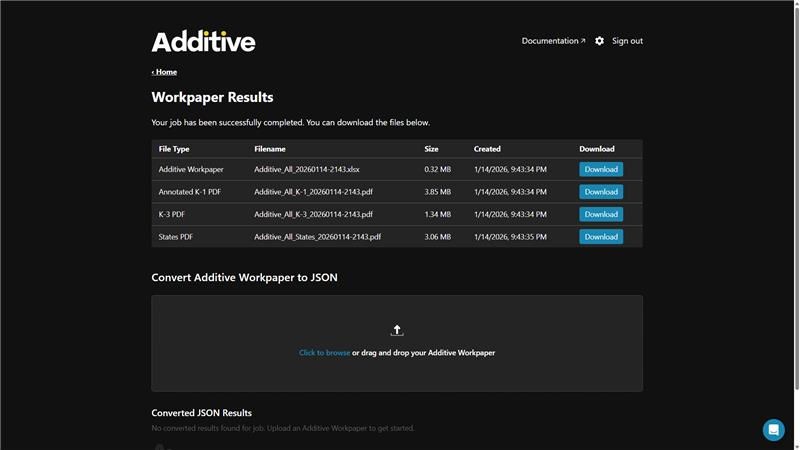800x450 pixels.
Task: Click the 3.06 MB size cell
Action: point(438,237)
